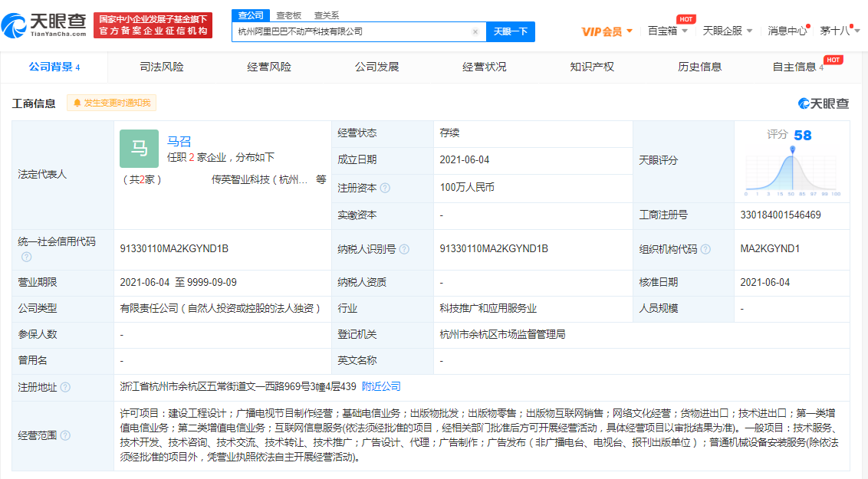Switch to the 知识产权 tab
Viewport: 868px width, 479px height.
click(x=592, y=67)
